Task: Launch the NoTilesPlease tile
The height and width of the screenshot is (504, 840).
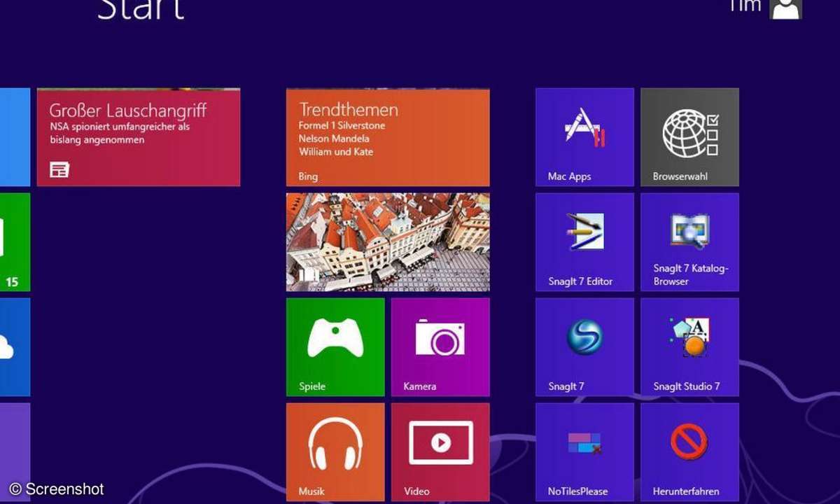Action: coord(584,452)
